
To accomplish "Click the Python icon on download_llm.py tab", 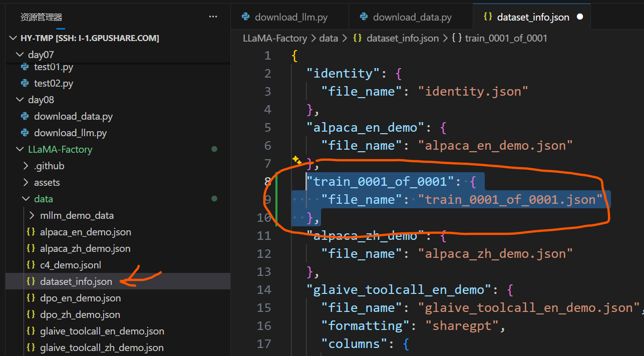I will pos(245,17).
